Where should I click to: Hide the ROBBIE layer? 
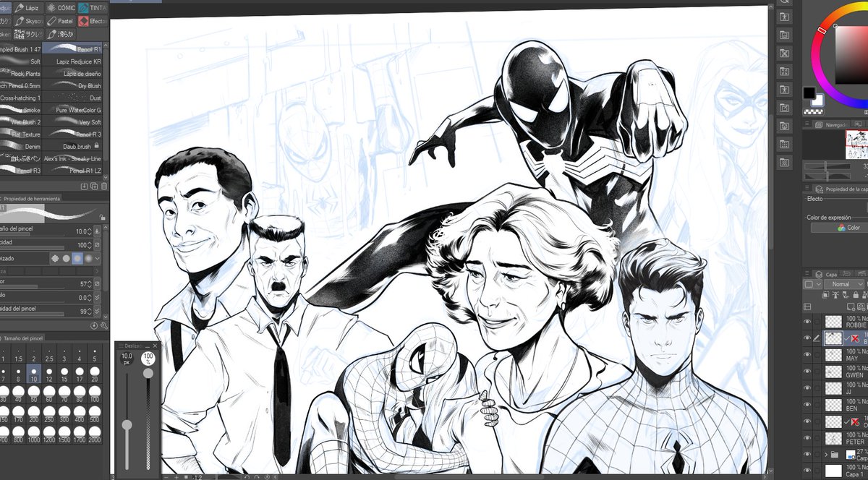pos(807,322)
